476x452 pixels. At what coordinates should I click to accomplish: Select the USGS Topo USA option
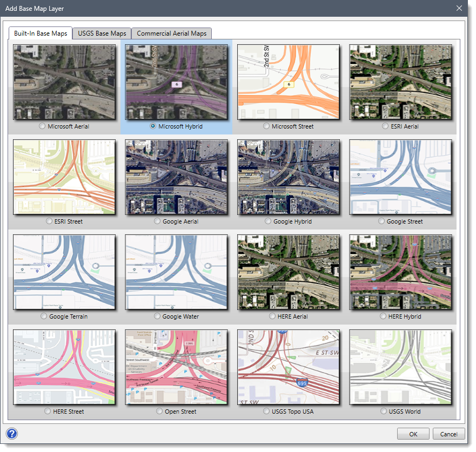[x=266, y=411]
